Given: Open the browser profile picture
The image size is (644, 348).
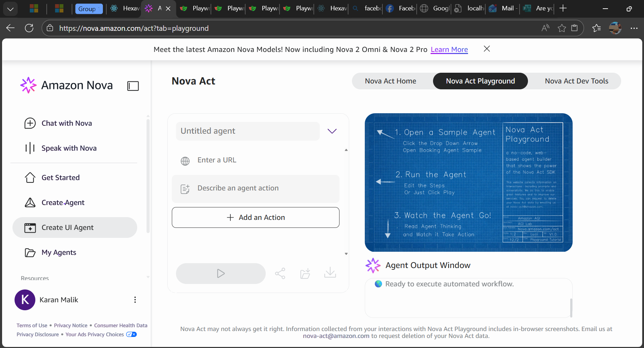Looking at the screenshot, I should pyautogui.click(x=615, y=28).
